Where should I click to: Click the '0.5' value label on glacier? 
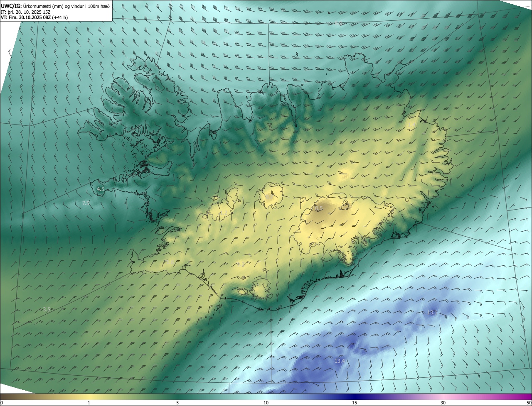click(319, 208)
